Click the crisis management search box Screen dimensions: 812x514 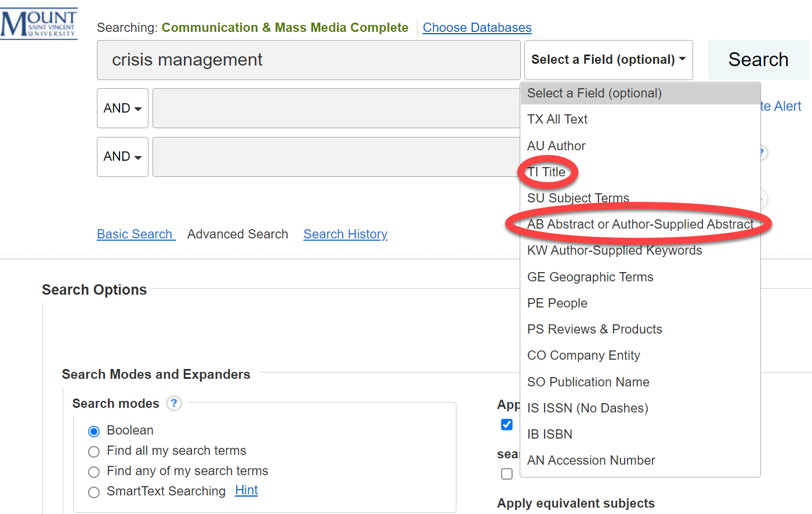pyautogui.click(x=309, y=60)
